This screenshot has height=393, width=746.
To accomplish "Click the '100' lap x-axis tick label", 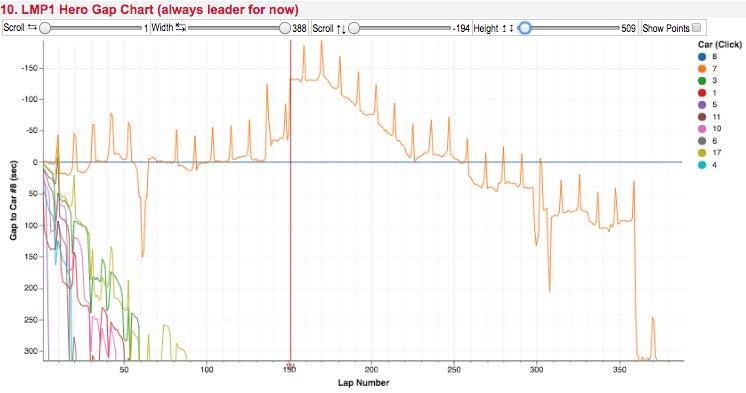I will pos(206,370).
